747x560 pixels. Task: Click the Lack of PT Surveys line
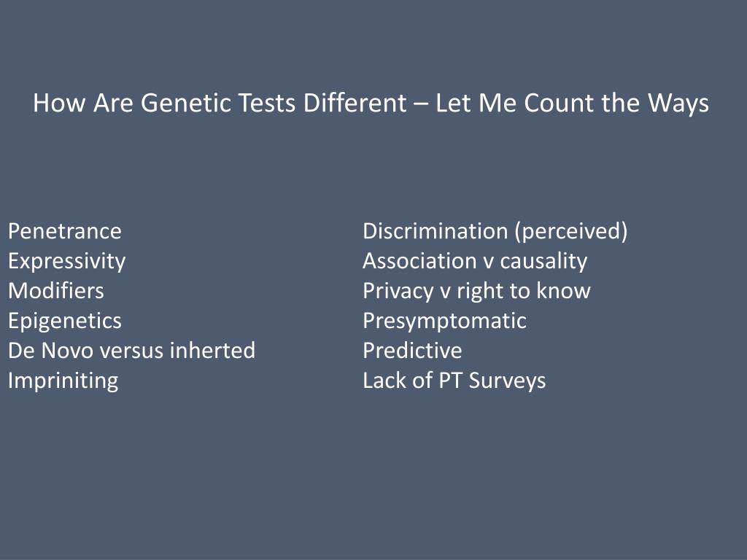coord(454,381)
